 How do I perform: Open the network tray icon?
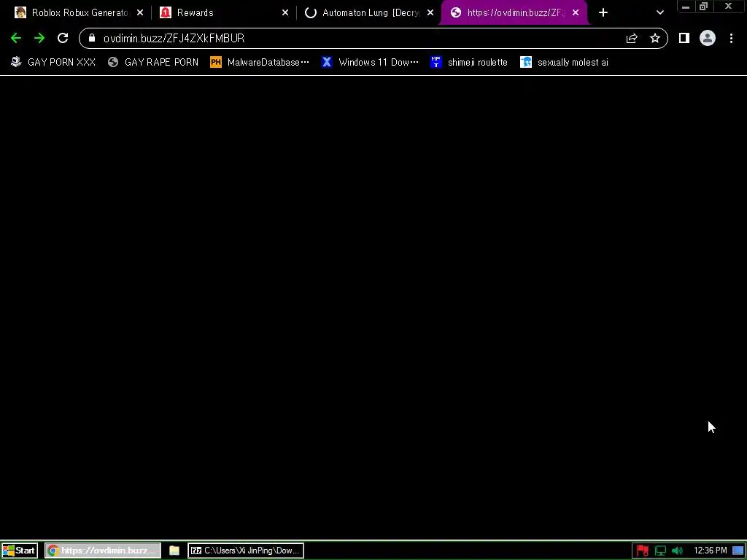660,551
